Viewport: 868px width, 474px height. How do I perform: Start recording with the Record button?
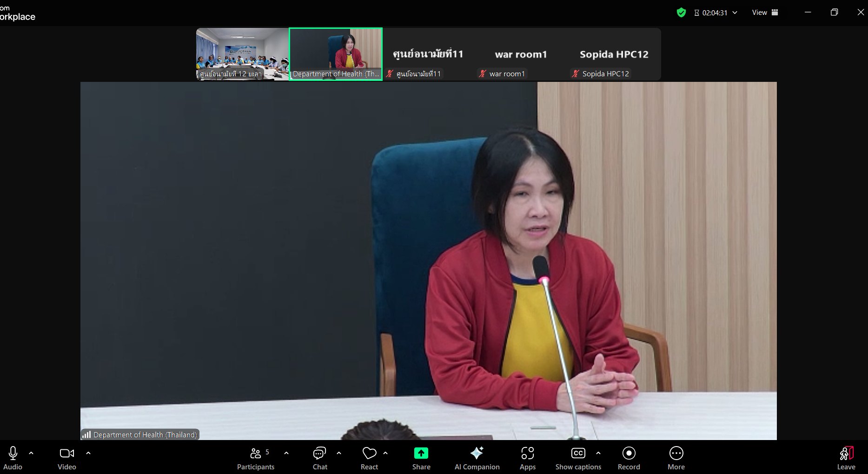pyautogui.click(x=629, y=458)
